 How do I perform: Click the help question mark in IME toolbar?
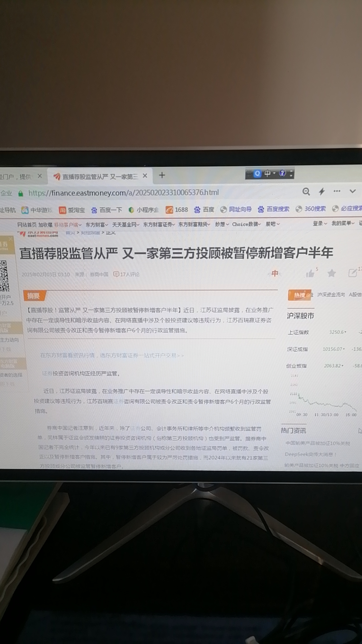tap(283, 173)
